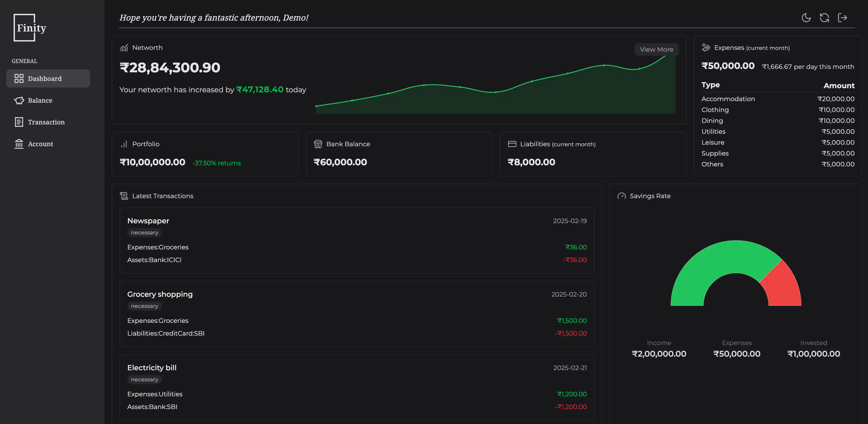Click the Dashboard grid icon
The width and height of the screenshot is (868, 424).
coord(19,78)
